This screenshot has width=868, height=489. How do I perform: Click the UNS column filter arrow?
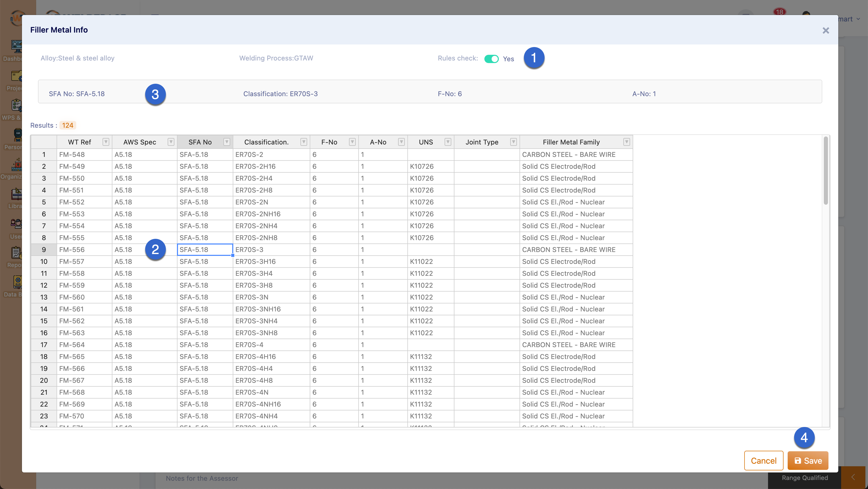point(447,142)
